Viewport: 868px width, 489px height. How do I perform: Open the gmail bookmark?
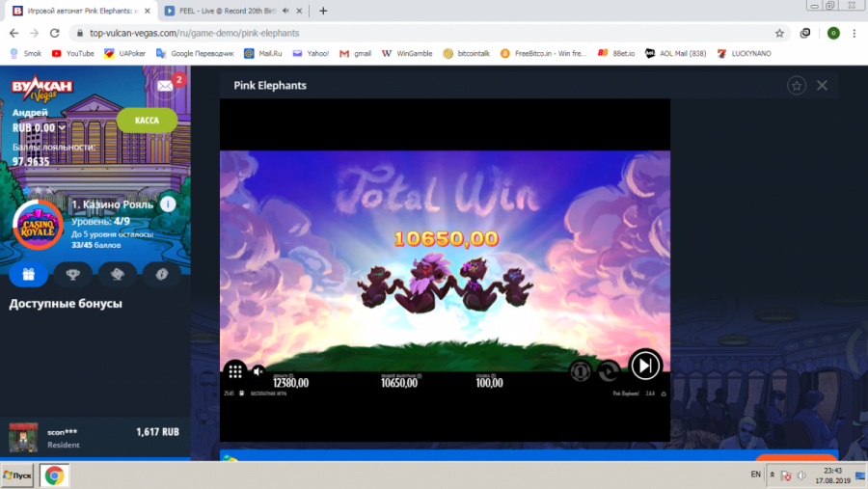click(355, 54)
